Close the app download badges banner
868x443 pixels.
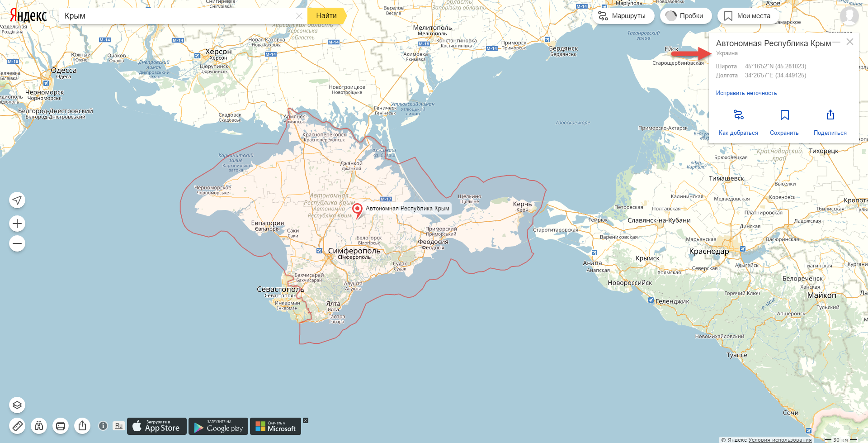click(306, 420)
